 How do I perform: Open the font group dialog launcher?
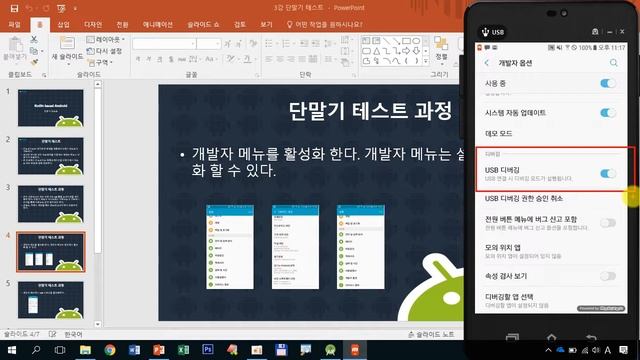pyautogui.click(x=257, y=75)
